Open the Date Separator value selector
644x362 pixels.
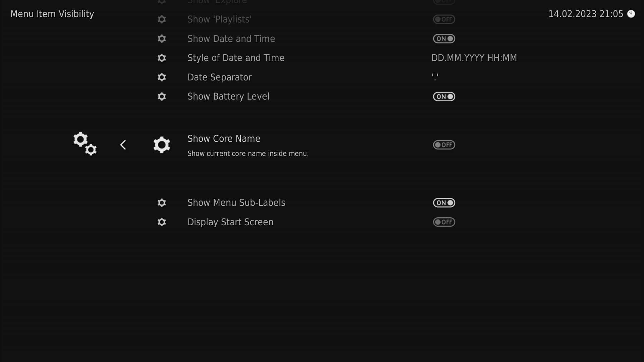tap(435, 77)
